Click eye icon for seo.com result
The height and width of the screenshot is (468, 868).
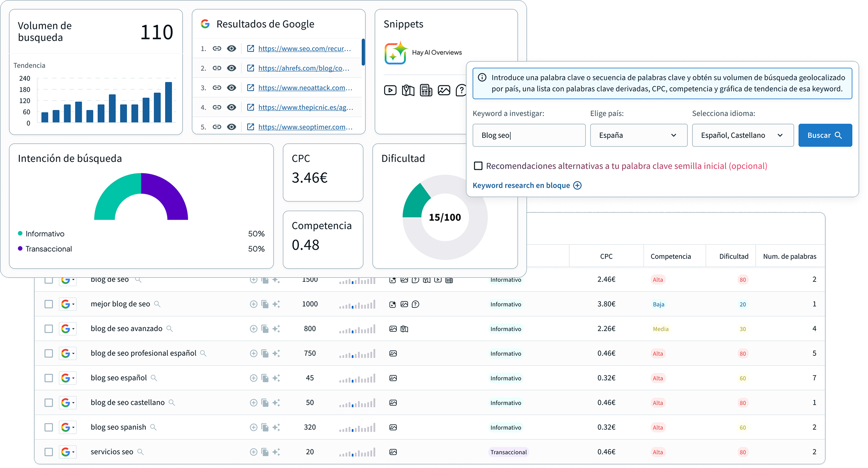click(x=232, y=49)
